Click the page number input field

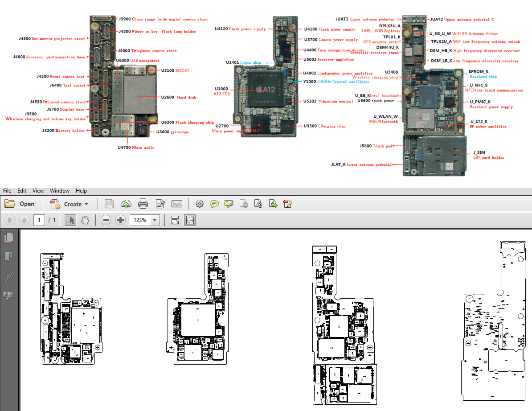pos(39,220)
